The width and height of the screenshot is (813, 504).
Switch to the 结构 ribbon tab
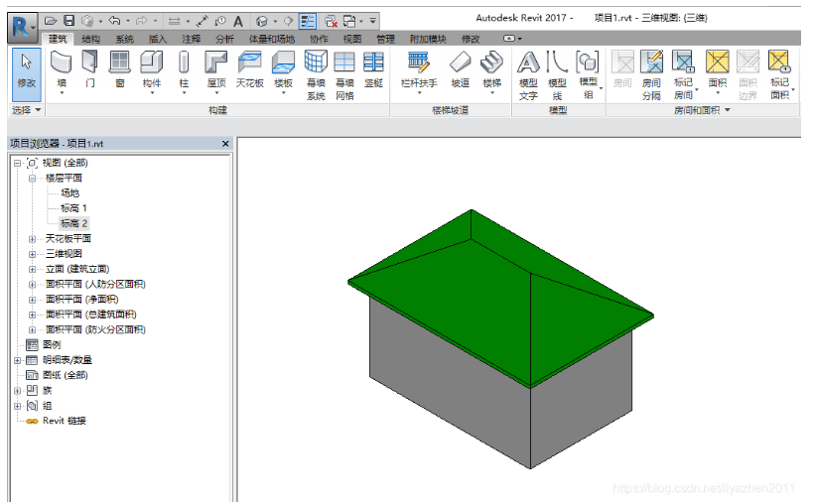click(90, 39)
